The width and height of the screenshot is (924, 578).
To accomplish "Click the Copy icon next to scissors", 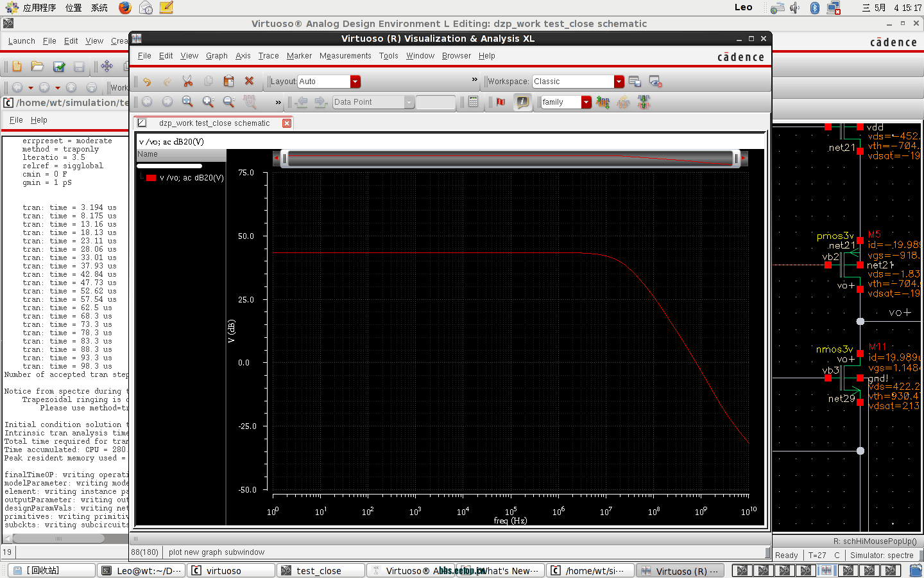I will (x=208, y=82).
